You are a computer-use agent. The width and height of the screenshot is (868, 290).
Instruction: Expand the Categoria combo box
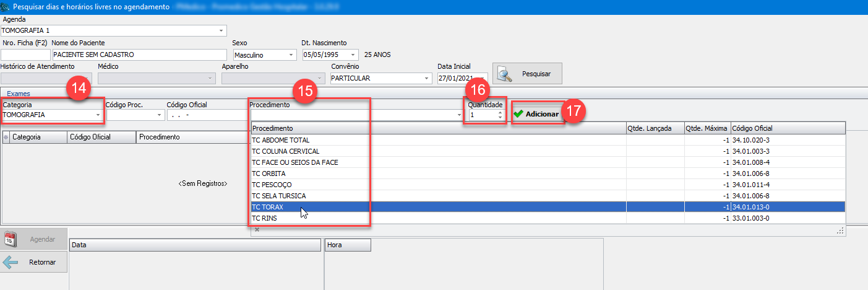[98, 115]
